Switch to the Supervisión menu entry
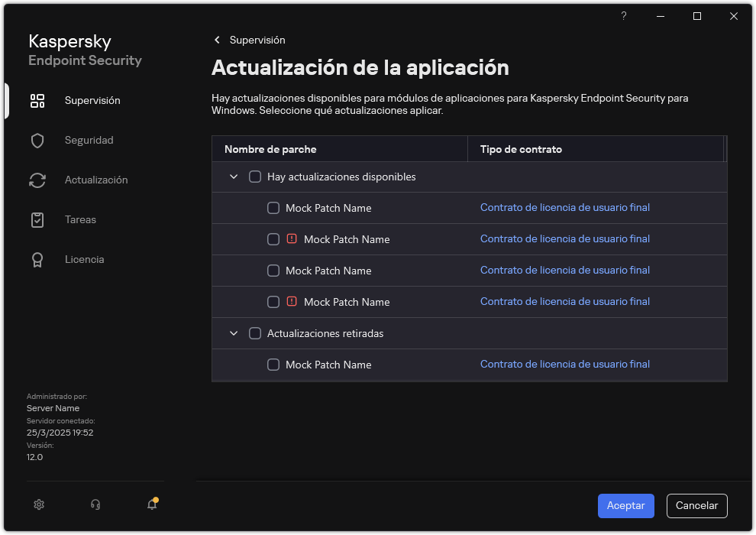 pos(92,100)
